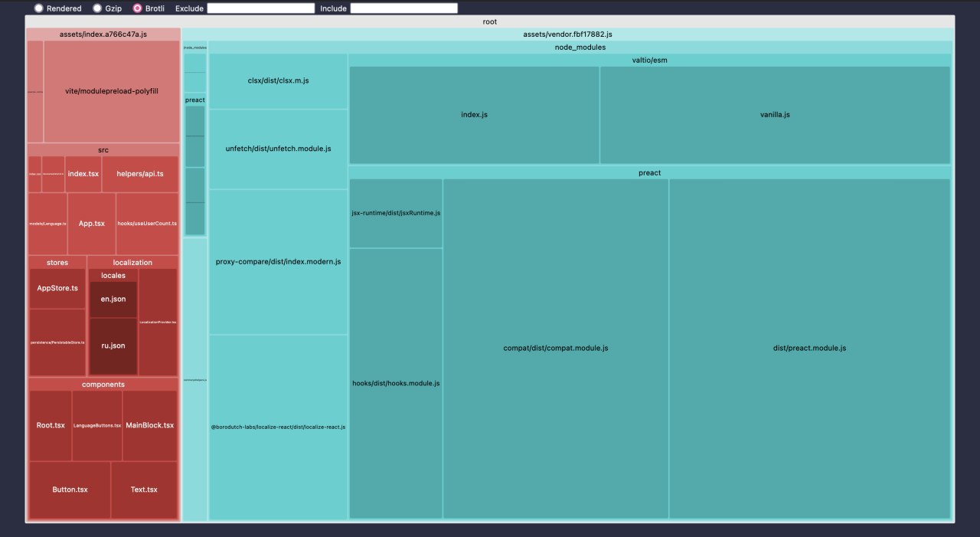Select the vite/modulepreload-polyfill block
The image size is (980, 537).
tap(112, 91)
